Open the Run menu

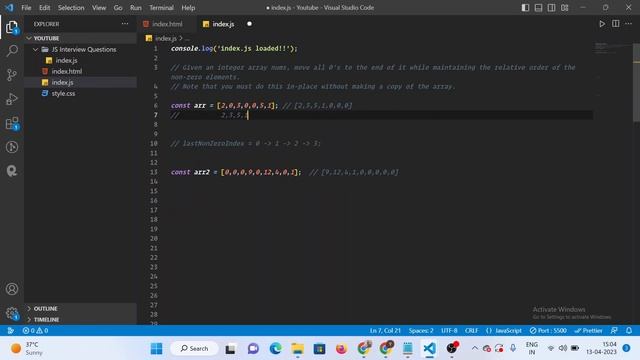tap(136, 8)
